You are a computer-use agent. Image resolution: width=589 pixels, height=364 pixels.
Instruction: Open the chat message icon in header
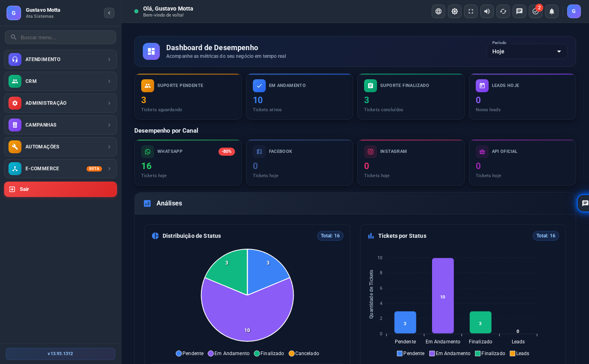519,11
